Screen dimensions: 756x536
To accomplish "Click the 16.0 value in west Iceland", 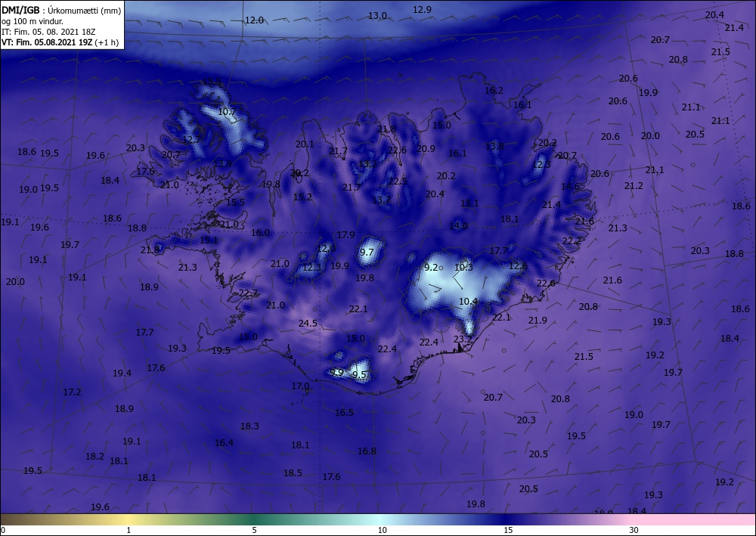I will tap(260, 232).
